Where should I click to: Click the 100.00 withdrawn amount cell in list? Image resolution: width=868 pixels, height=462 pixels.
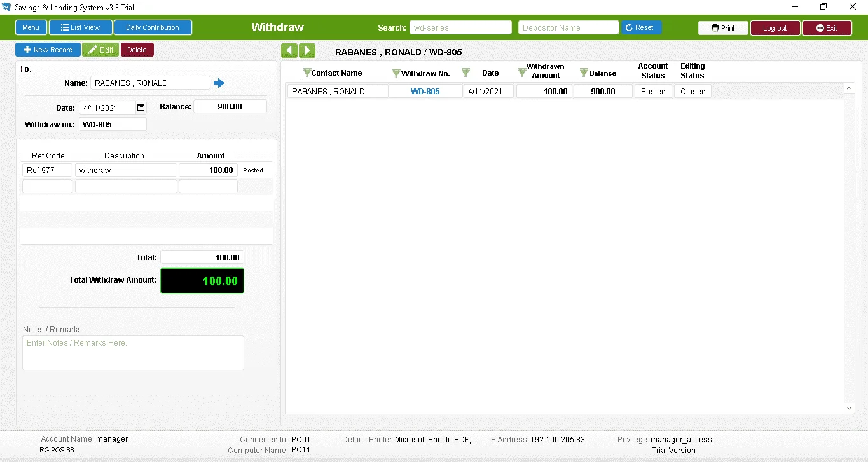[x=544, y=91]
